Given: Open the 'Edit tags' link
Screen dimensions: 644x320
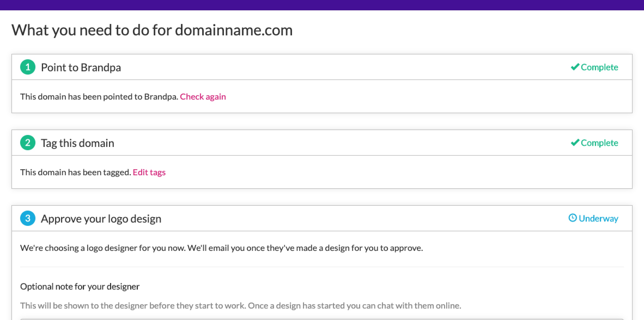Looking at the screenshot, I should pos(149,172).
